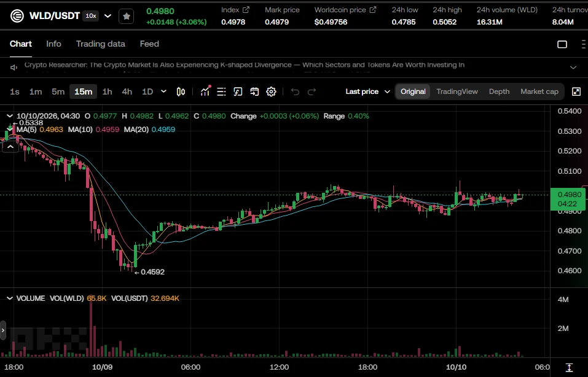The height and width of the screenshot is (377, 588).
Task: Switch chart view to TradingView
Action: click(457, 92)
